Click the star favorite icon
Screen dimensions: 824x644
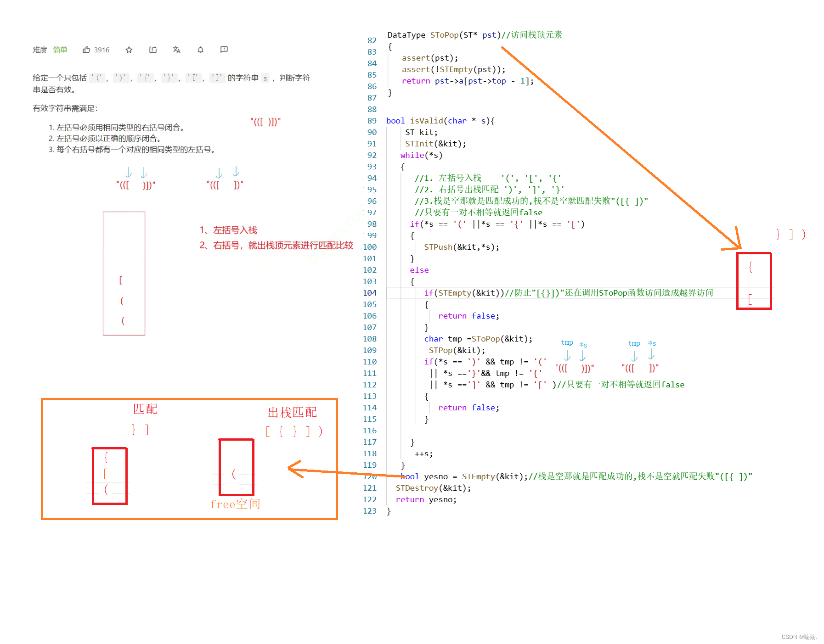pos(129,50)
